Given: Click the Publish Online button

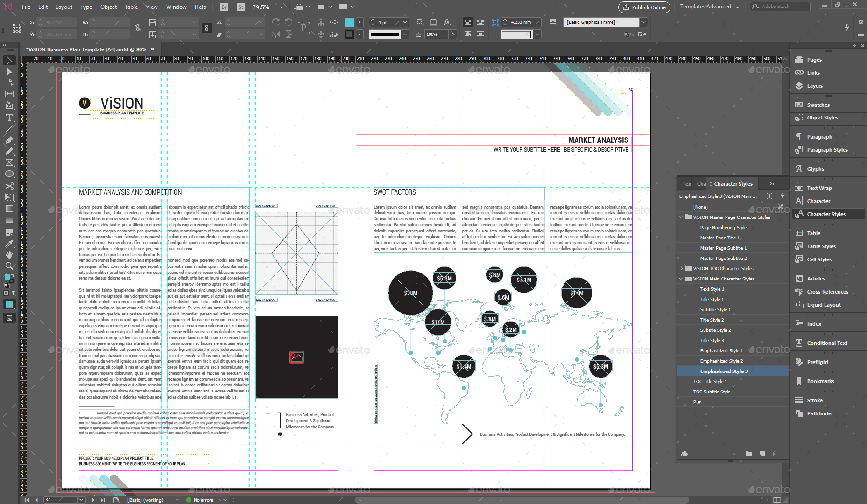Looking at the screenshot, I should click(x=644, y=7).
